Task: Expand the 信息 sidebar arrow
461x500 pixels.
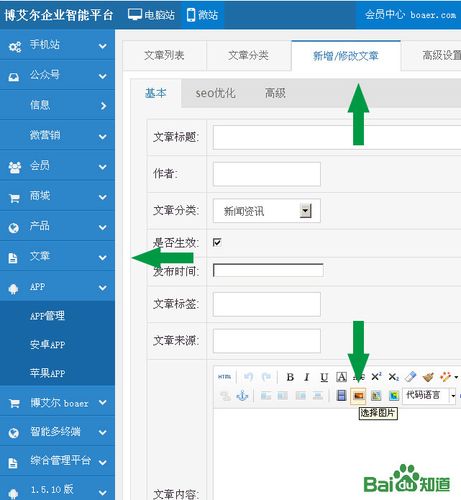Action: [104, 106]
